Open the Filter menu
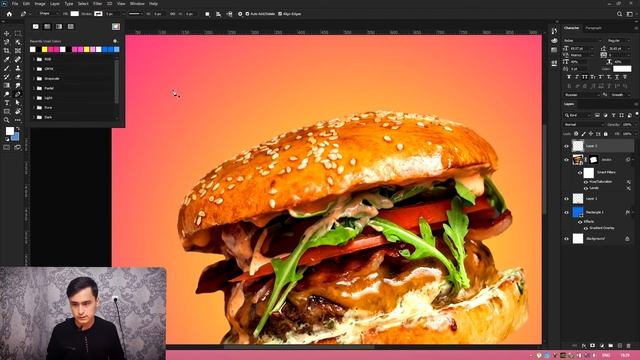The width and height of the screenshot is (640, 360). 98,4
